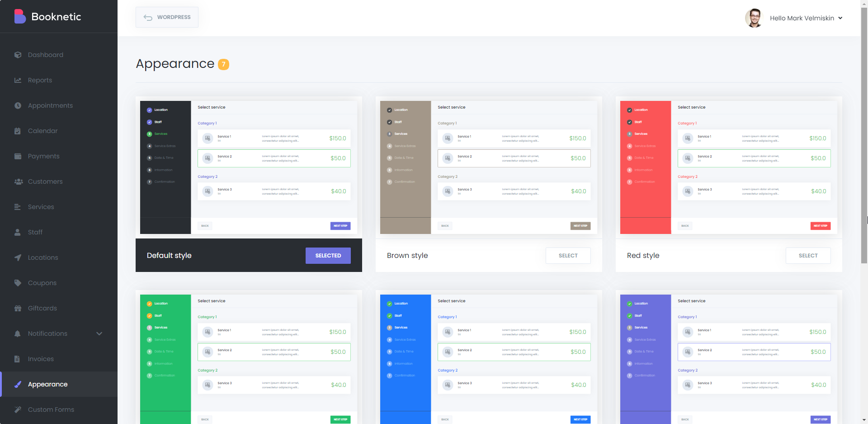868x424 pixels.
Task: Click the "Red style" label
Action: [643, 256]
